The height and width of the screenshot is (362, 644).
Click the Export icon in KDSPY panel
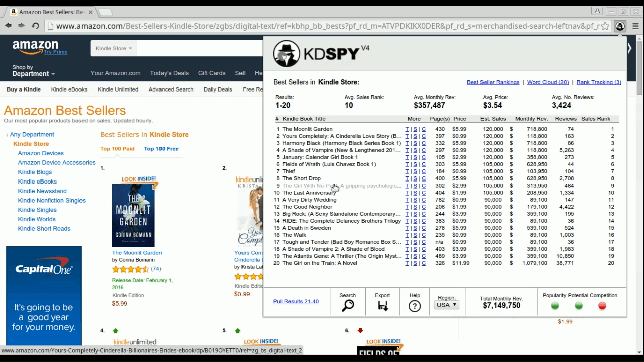pos(382,306)
